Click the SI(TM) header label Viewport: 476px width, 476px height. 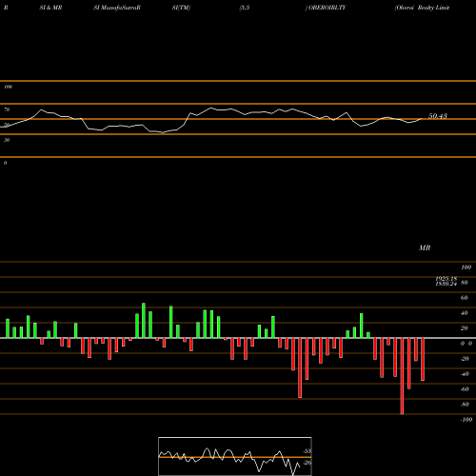click(181, 8)
